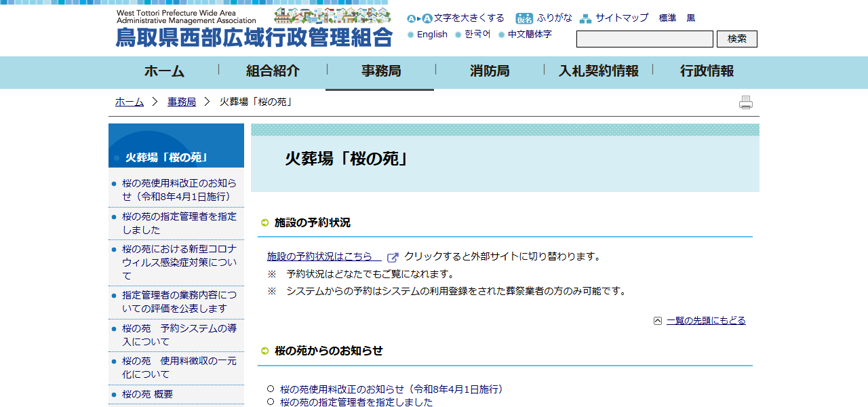This screenshot has height=407, width=868.
Task: Open the ホーム navigation tab
Action: [x=164, y=71]
